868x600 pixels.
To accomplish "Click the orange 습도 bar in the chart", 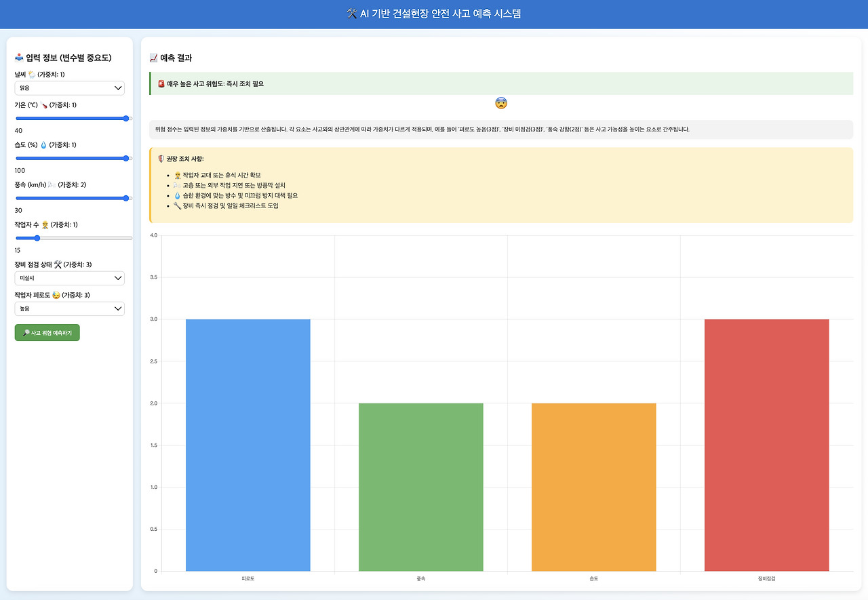I will [594, 487].
